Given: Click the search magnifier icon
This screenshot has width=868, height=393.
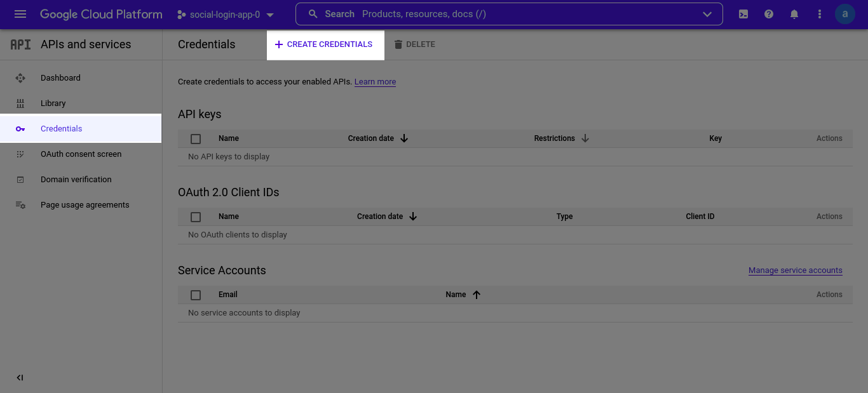Looking at the screenshot, I should point(313,14).
